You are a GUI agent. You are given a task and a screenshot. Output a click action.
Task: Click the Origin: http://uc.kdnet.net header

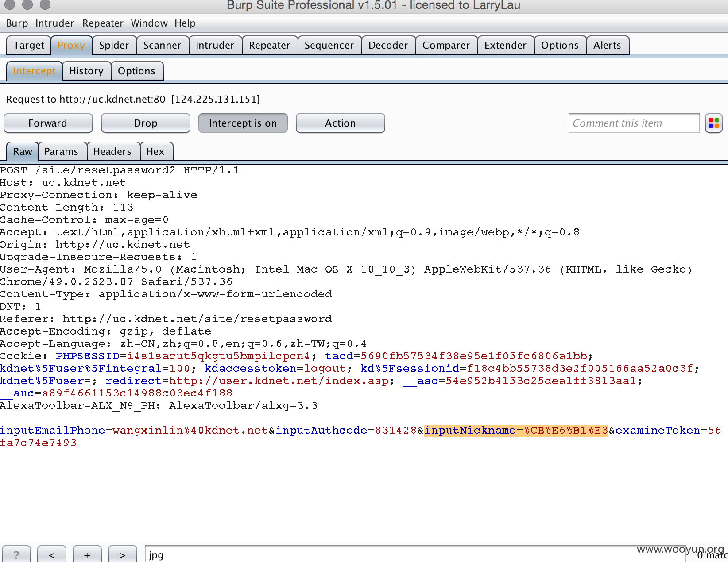point(95,244)
